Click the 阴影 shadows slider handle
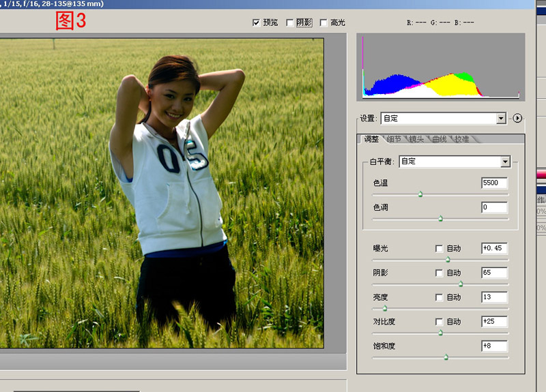546x392 pixels. coord(461,284)
